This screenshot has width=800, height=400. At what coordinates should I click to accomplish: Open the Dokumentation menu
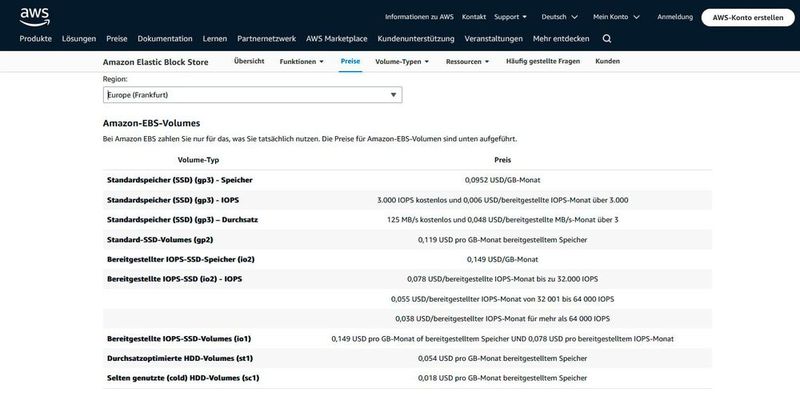[x=165, y=39]
